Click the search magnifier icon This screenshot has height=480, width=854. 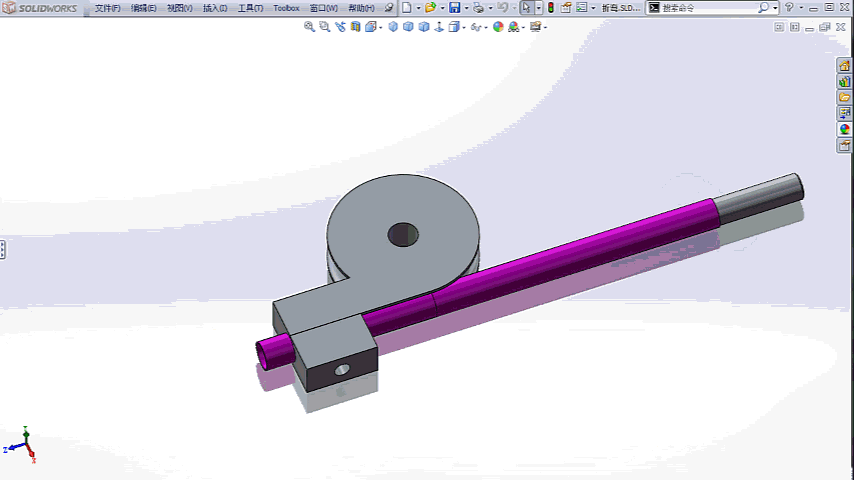tap(764, 8)
